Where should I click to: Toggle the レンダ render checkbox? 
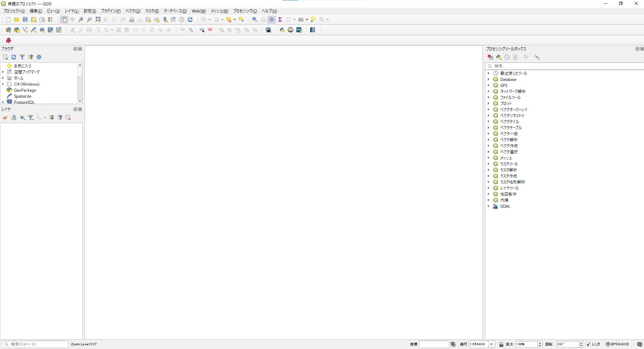(588, 344)
